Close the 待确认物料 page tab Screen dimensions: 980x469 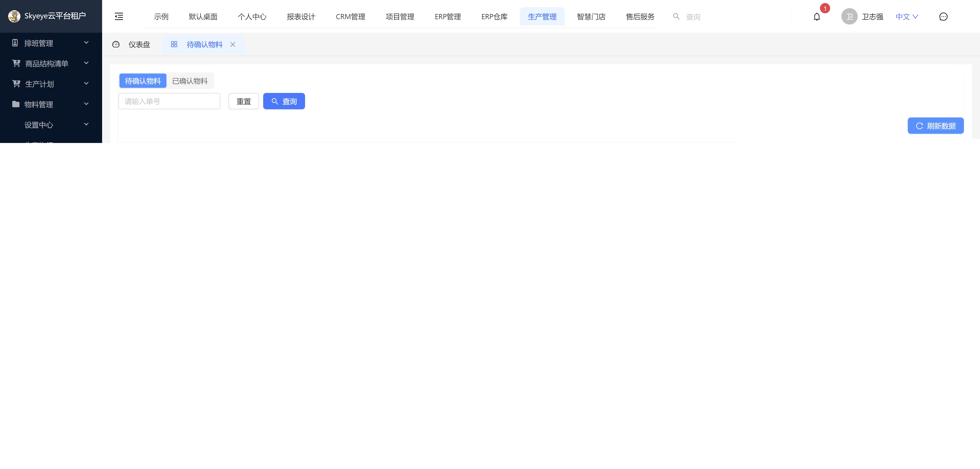[233, 44]
